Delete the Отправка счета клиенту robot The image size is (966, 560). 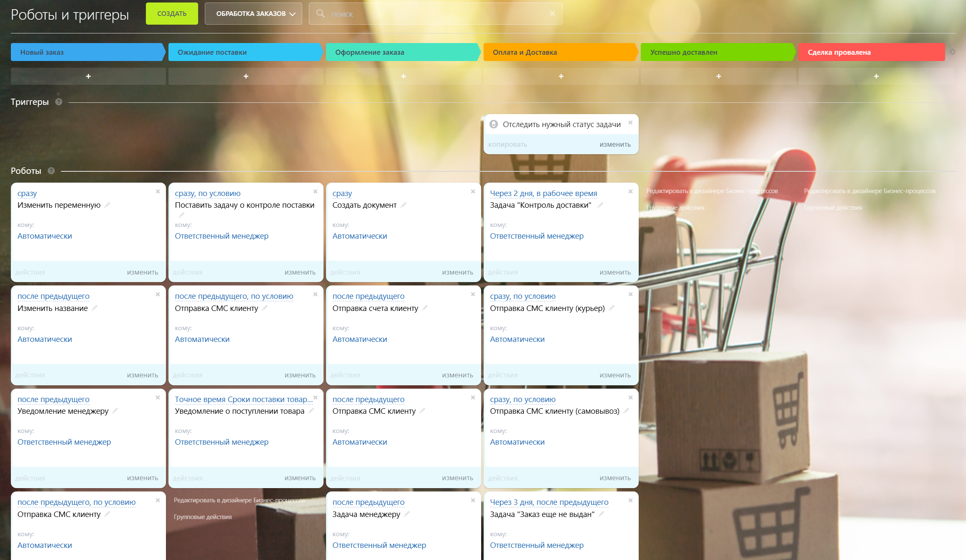point(473,294)
